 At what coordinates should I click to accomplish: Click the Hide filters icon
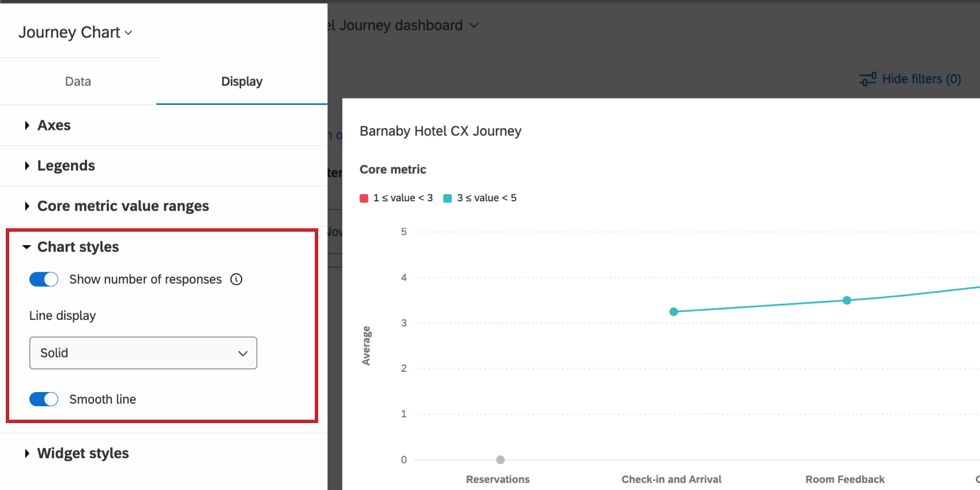point(868,79)
